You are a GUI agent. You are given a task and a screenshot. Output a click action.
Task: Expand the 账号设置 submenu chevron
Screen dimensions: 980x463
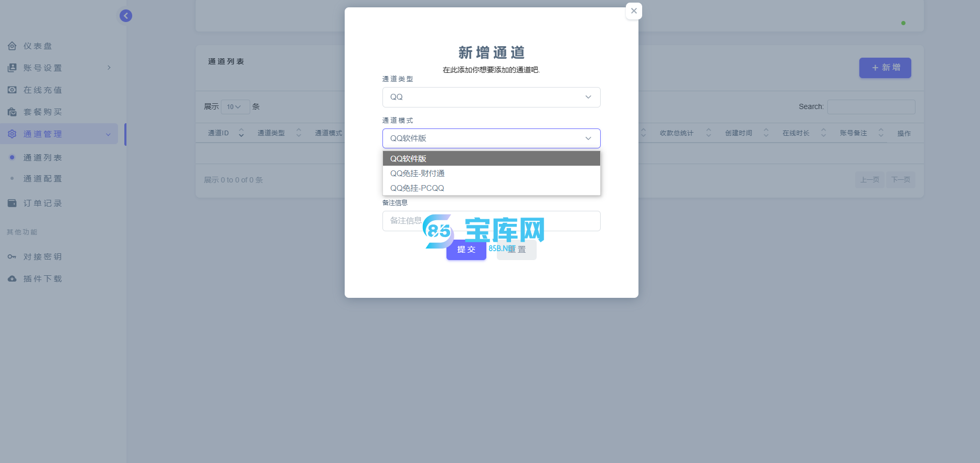pyautogui.click(x=109, y=68)
